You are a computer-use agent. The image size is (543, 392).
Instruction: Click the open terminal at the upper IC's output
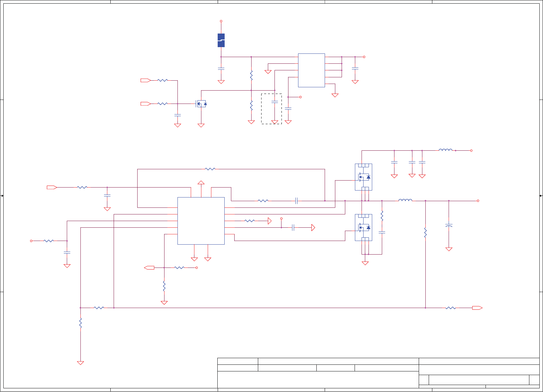[x=364, y=57]
